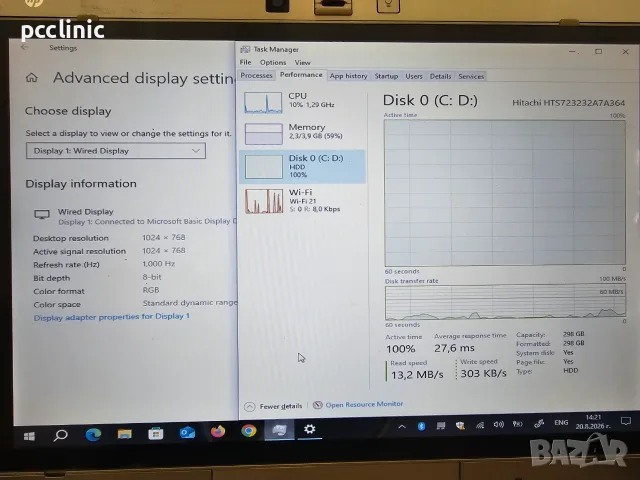The height and width of the screenshot is (480, 640).
Task: Select the Wi-Fi performance entry
Action: pos(302,200)
